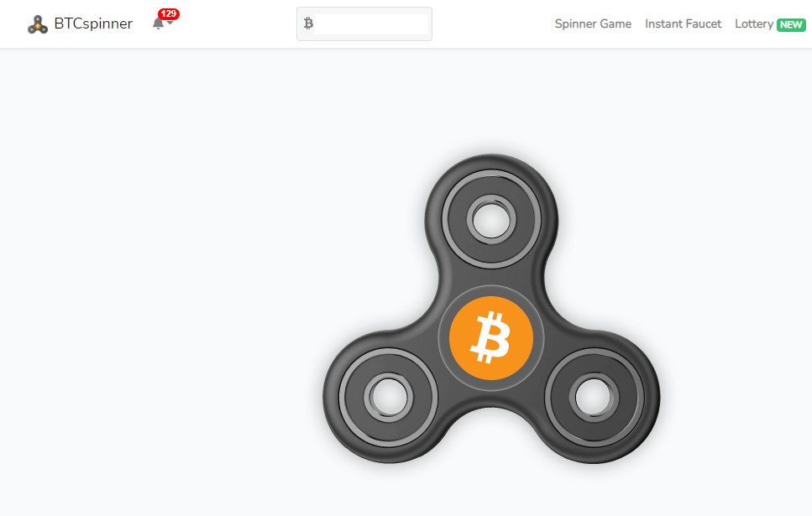Image resolution: width=812 pixels, height=516 pixels.
Task: Click the BTCspinner brand name text
Action: click(93, 23)
